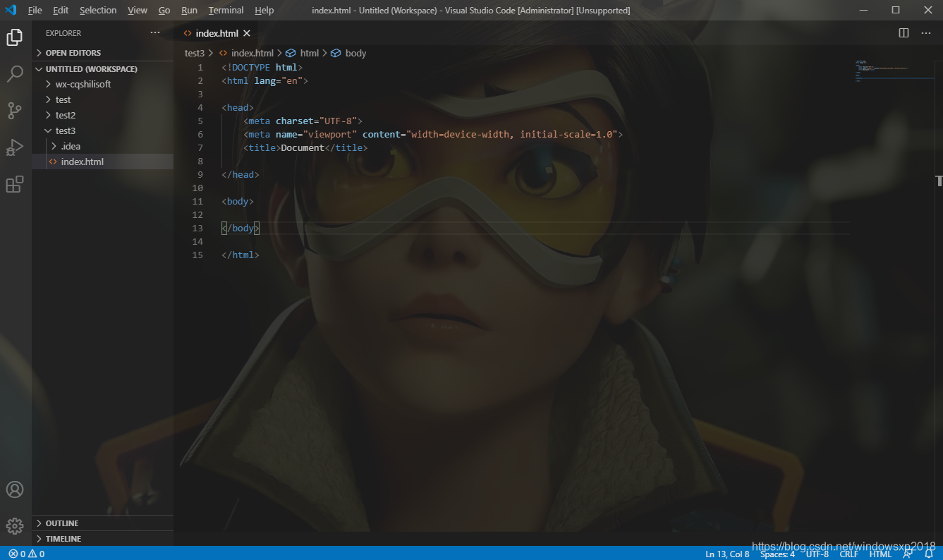Viewport: 943px width, 560px height.
Task: Close the index.html editor tab
Action: (x=246, y=33)
